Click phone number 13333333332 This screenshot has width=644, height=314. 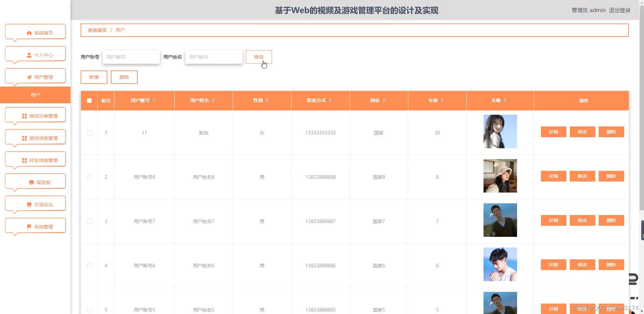click(320, 133)
